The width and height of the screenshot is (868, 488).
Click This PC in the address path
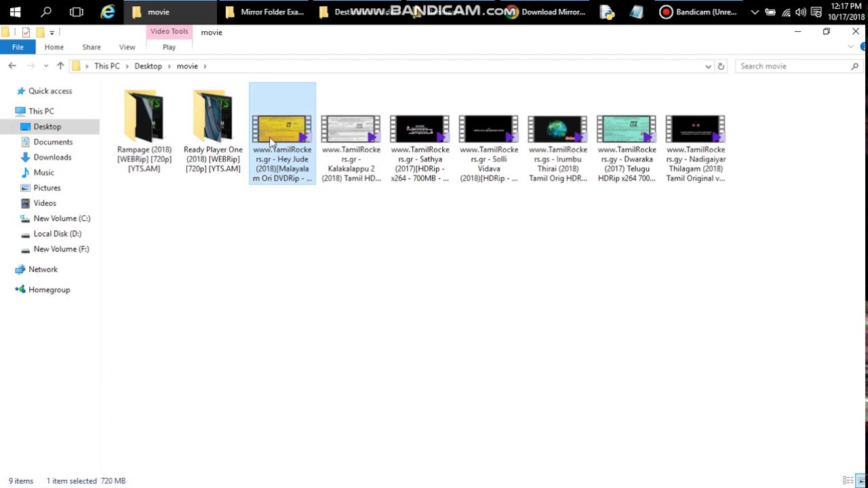[106, 66]
